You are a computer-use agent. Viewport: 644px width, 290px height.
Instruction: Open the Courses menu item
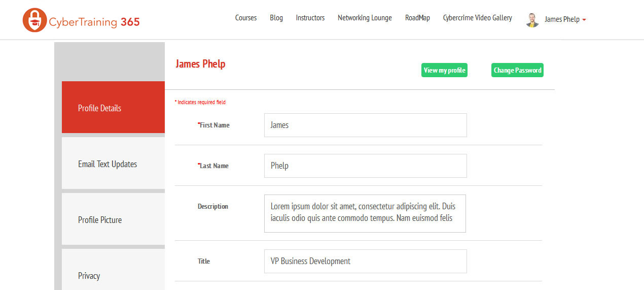pos(246,18)
